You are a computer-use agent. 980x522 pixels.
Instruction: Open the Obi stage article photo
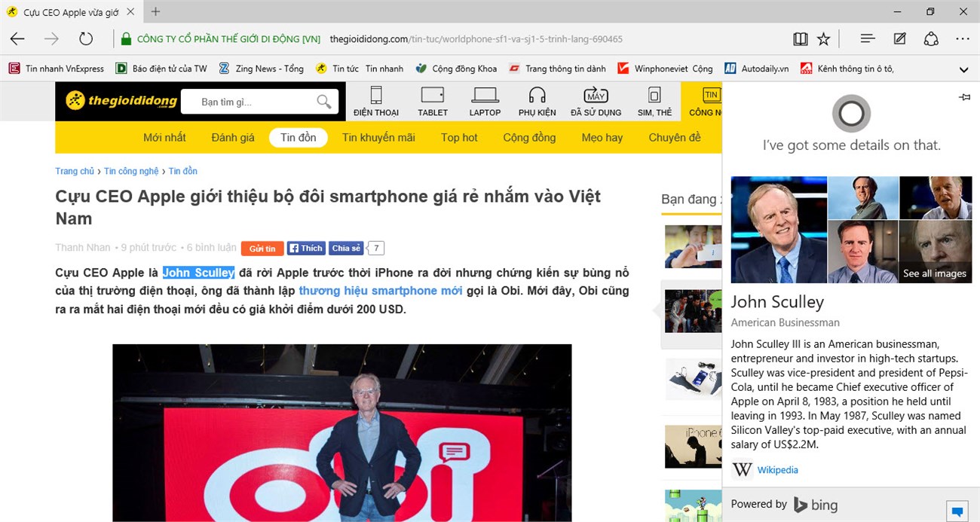click(x=341, y=432)
